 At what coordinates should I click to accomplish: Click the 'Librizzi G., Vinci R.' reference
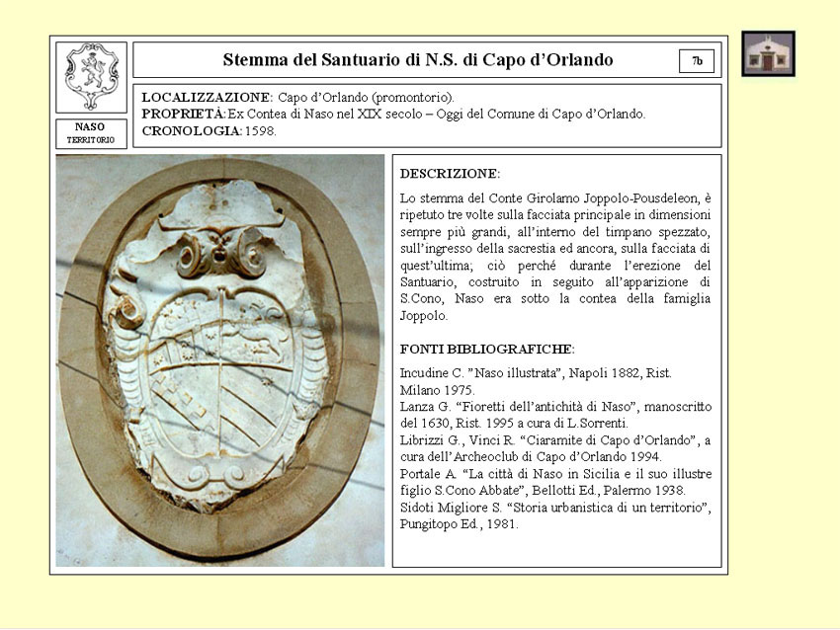coord(555,448)
